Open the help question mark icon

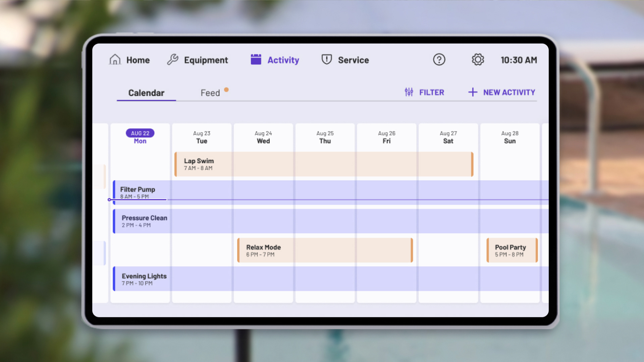[x=439, y=60]
